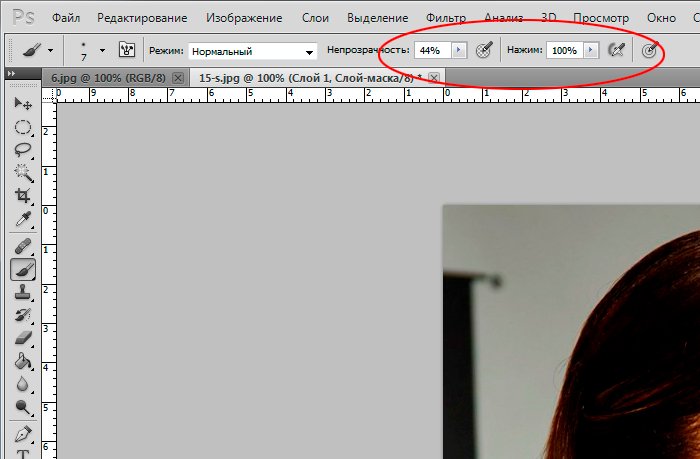Toggle the Brush panel button
This screenshot has width=700, height=459.
click(x=127, y=50)
